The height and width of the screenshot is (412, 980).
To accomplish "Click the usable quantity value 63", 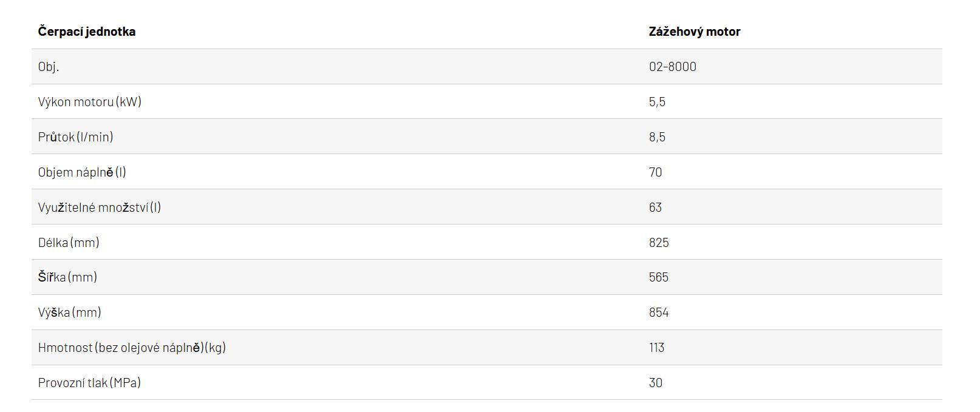I will pos(655,208).
